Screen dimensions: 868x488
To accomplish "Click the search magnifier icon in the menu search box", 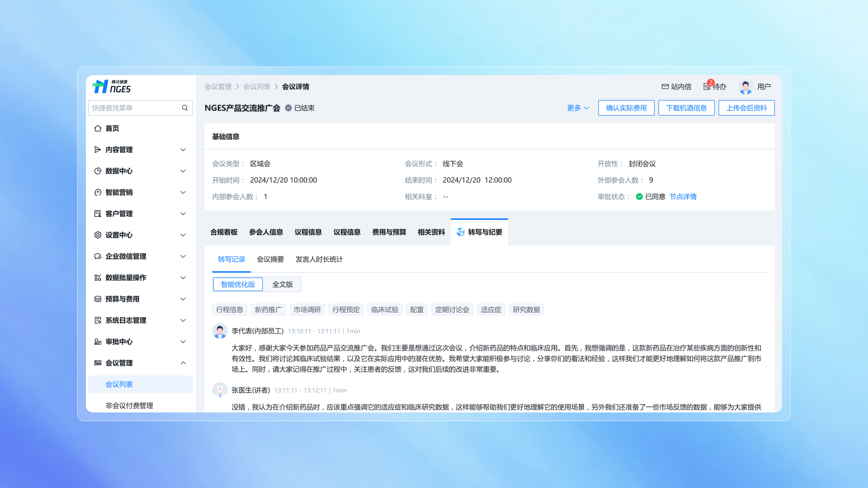I will coord(185,108).
